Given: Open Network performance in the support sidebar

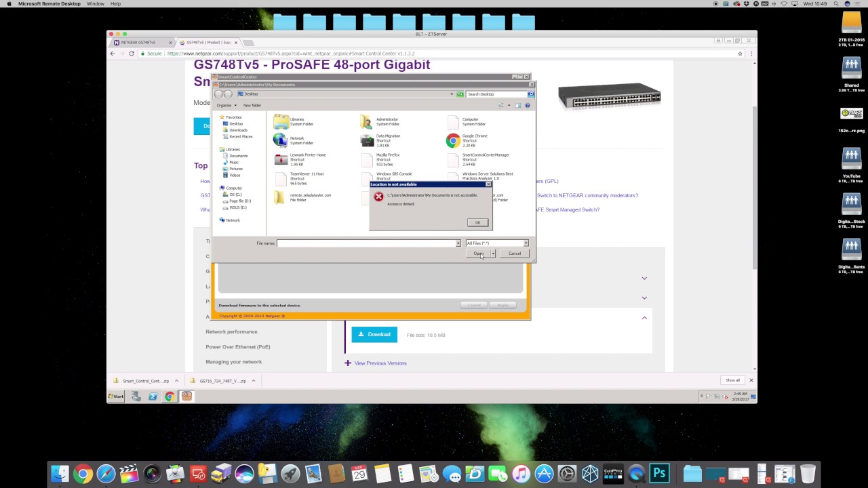Looking at the screenshot, I should click(231, 331).
